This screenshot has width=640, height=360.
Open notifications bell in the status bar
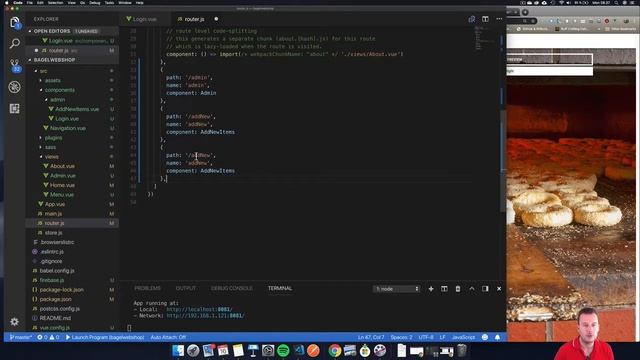497,337
